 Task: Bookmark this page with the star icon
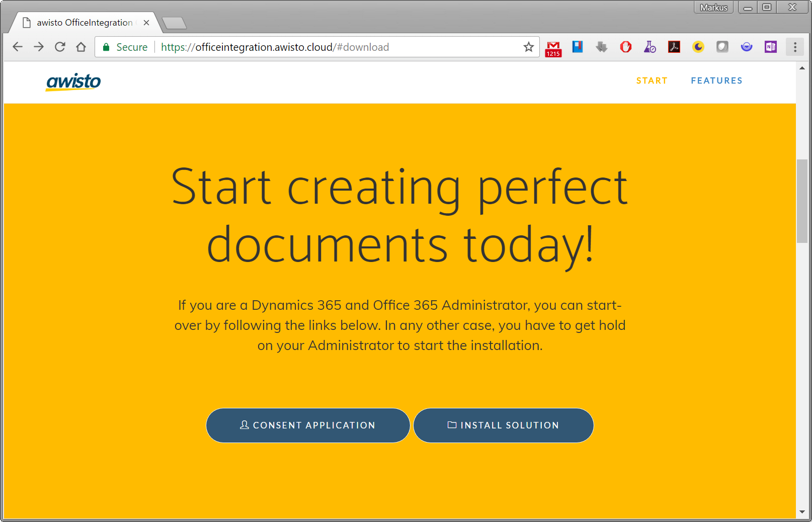(x=528, y=47)
